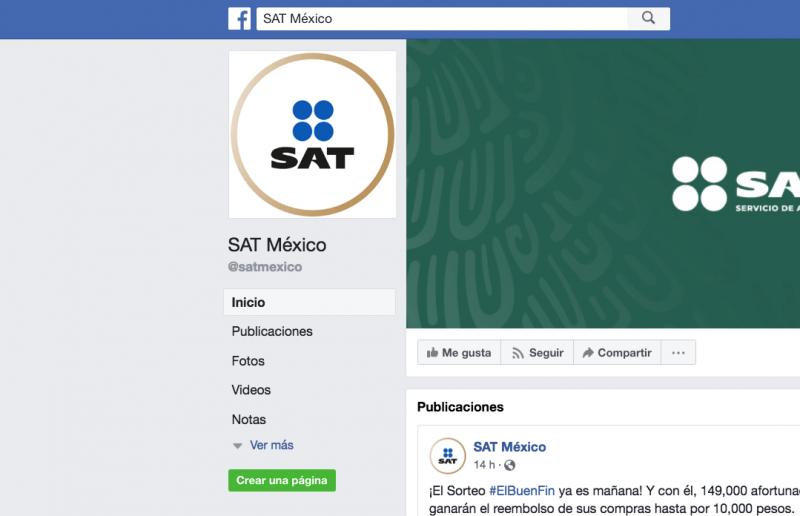
Task: Click the search magnifier icon
Action: pyautogui.click(x=648, y=18)
